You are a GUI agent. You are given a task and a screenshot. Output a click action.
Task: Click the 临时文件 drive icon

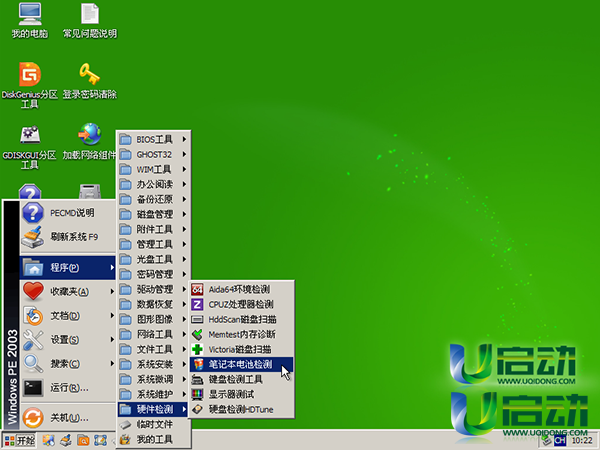point(125,424)
